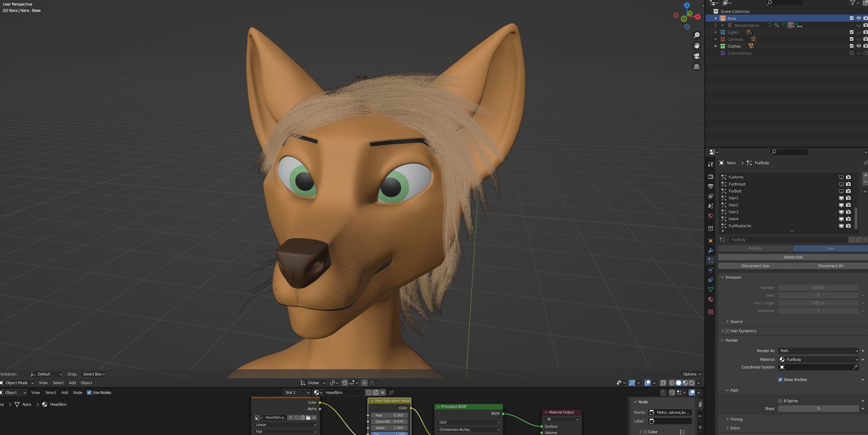Screen dimensions: 868x435
Task: Click the Disconnect All button
Action: pyautogui.click(x=831, y=266)
